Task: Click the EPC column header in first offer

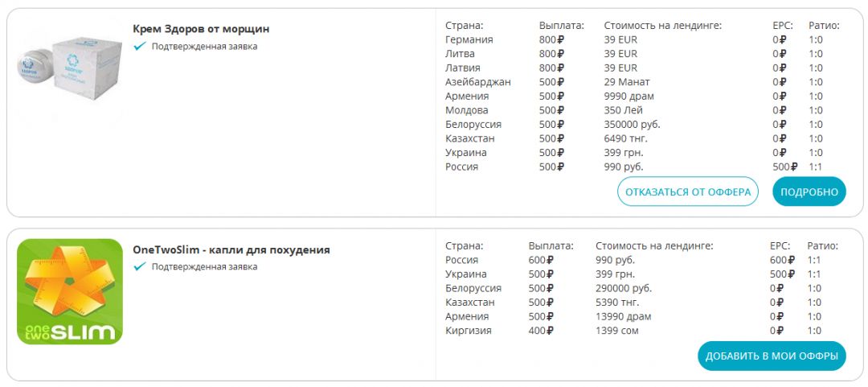Action: (x=783, y=26)
